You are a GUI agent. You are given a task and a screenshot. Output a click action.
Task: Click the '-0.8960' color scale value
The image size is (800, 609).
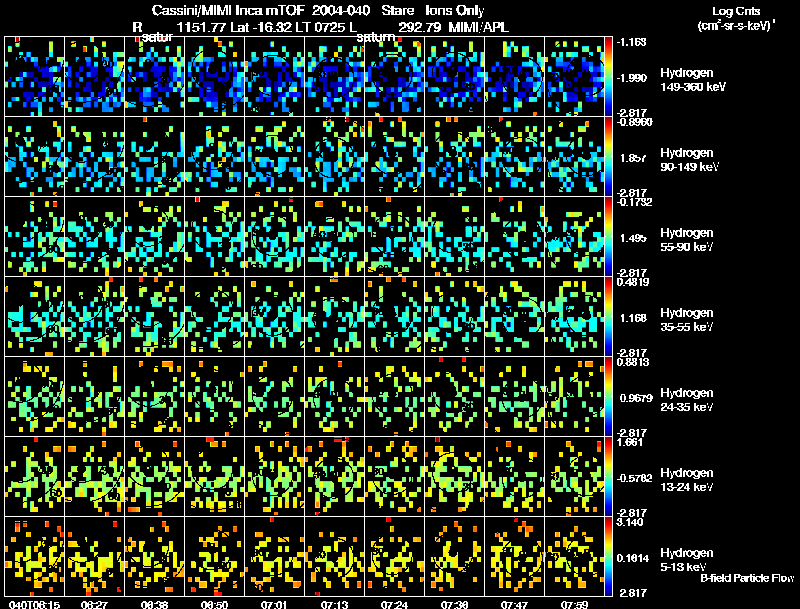tap(634, 122)
